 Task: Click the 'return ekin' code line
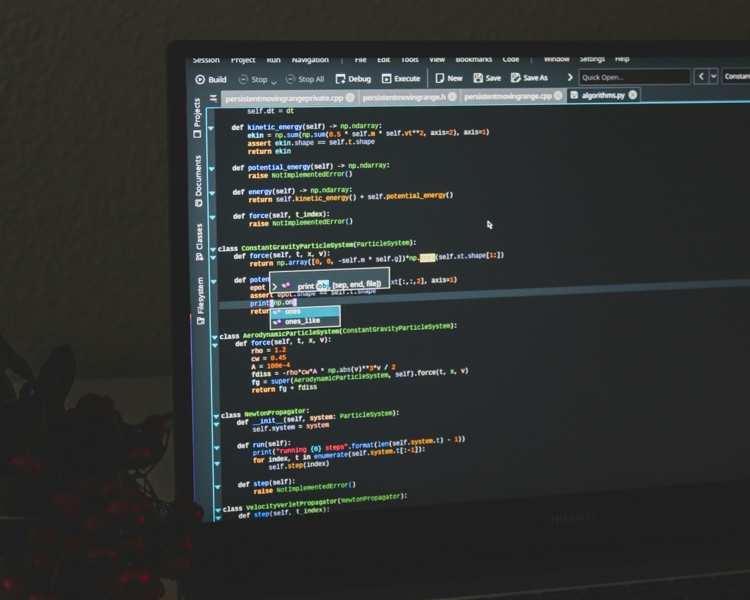tap(269, 151)
